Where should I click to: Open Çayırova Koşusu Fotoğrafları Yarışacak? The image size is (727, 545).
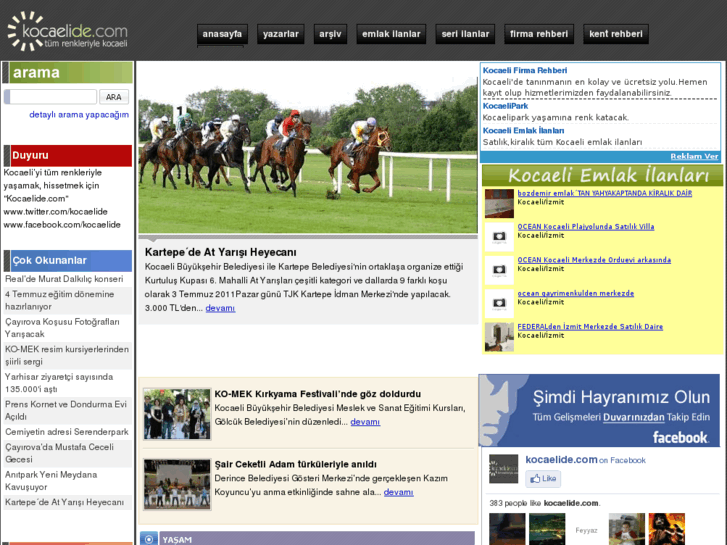tap(62, 327)
